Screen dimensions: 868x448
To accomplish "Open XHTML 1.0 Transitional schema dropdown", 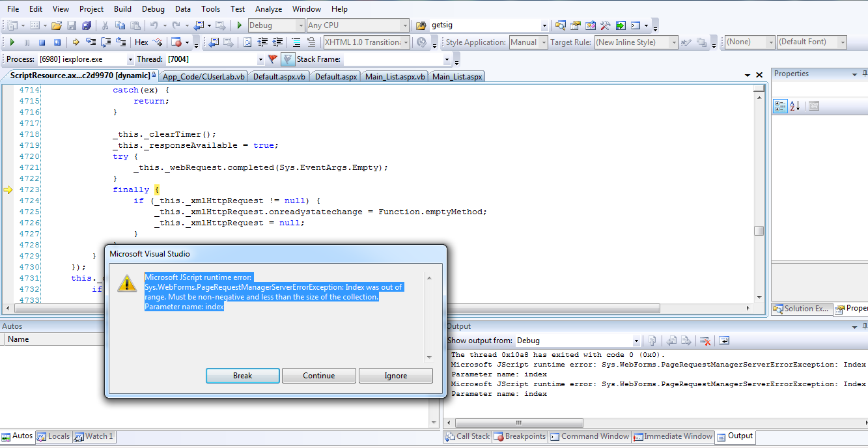I will pos(406,42).
